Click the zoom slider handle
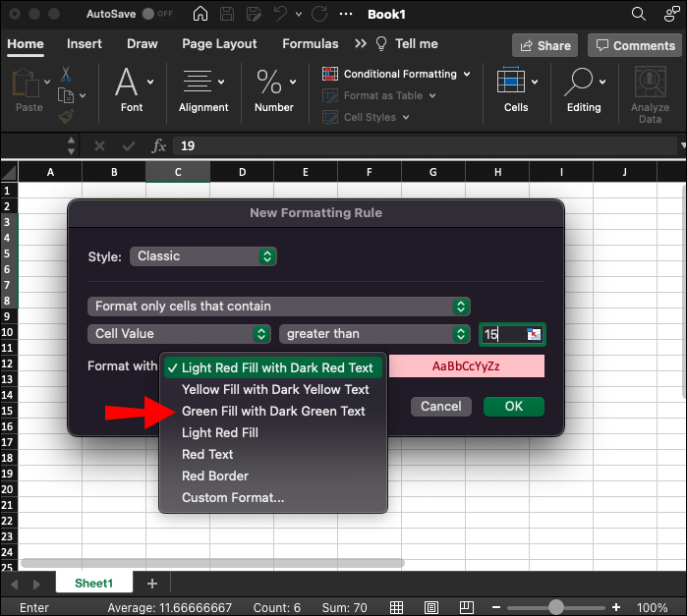This screenshot has height=616, width=687. pyautogui.click(x=556, y=607)
